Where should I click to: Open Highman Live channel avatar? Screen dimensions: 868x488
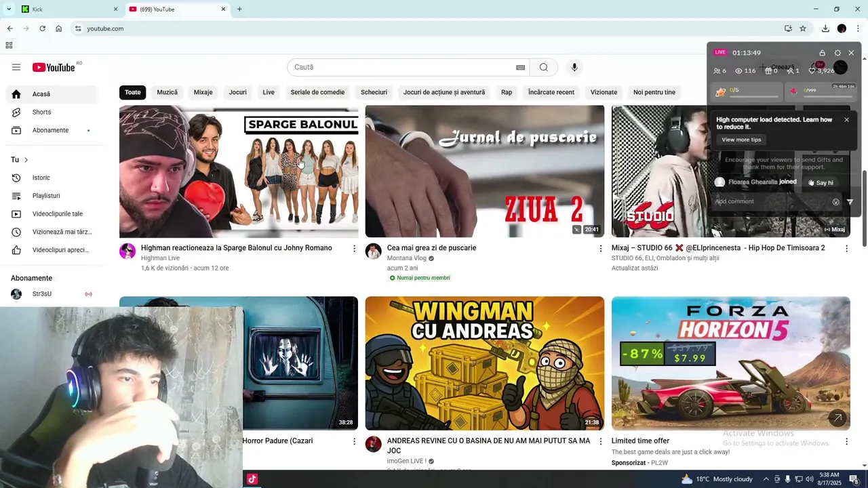pos(127,251)
